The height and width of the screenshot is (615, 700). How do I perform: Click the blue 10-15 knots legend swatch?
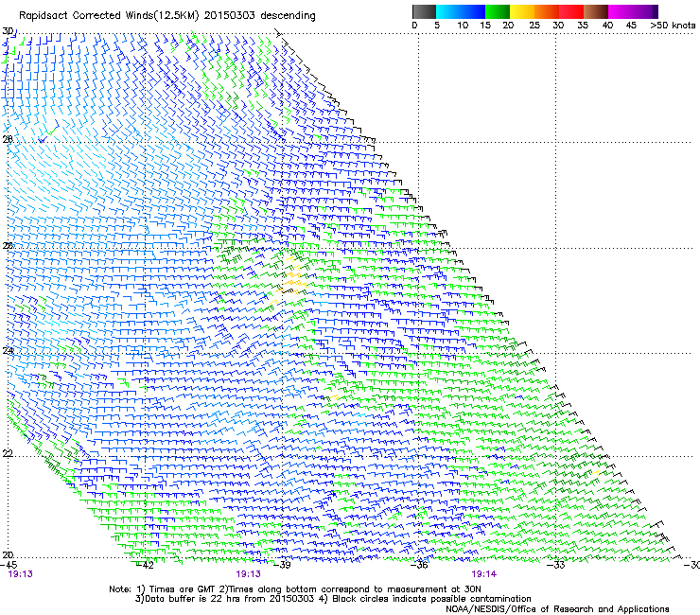pyautogui.click(x=473, y=11)
